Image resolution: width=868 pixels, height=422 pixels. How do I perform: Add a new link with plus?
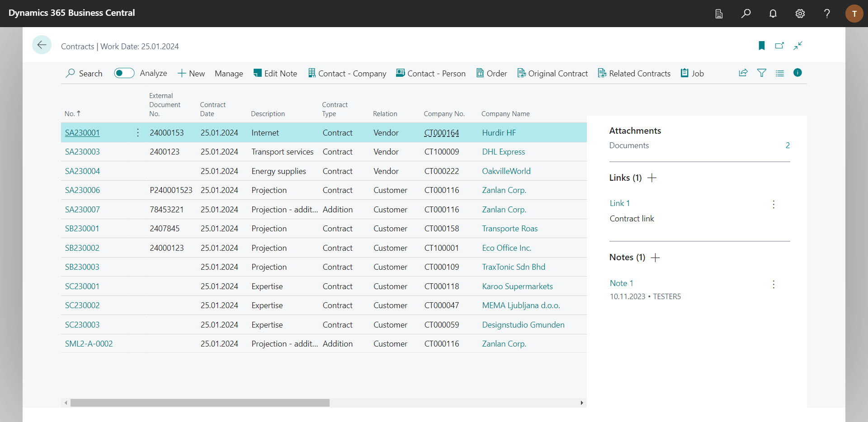pyautogui.click(x=652, y=178)
